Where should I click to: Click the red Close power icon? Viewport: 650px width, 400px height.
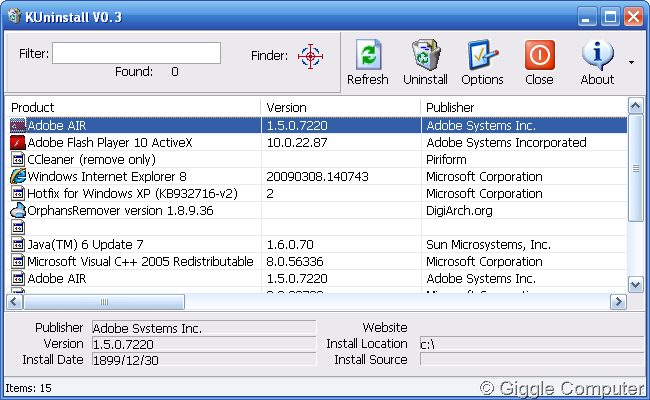click(x=539, y=55)
